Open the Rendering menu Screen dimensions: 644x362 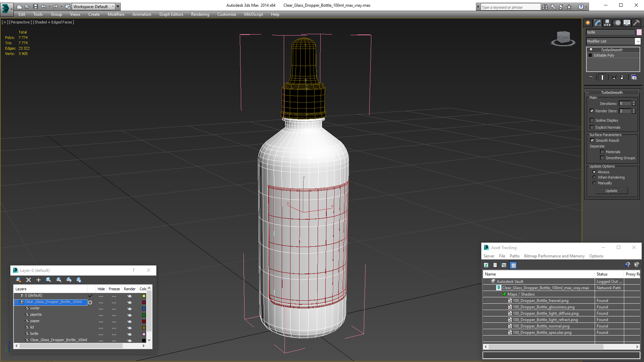[200, 14]
